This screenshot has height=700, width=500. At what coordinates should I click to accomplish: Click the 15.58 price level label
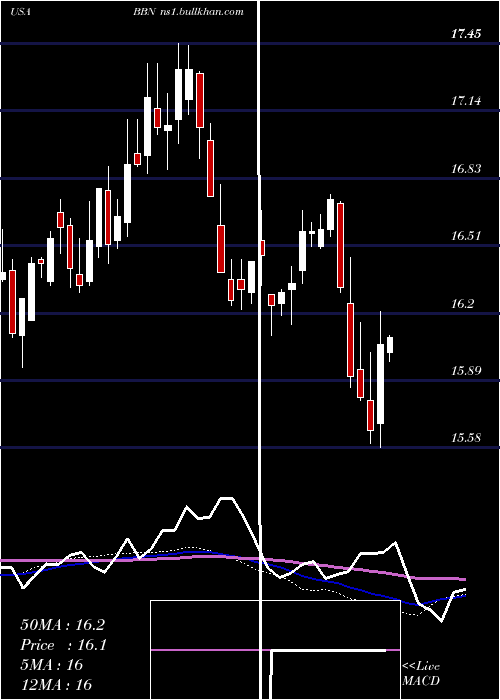(x=466, y=437)
